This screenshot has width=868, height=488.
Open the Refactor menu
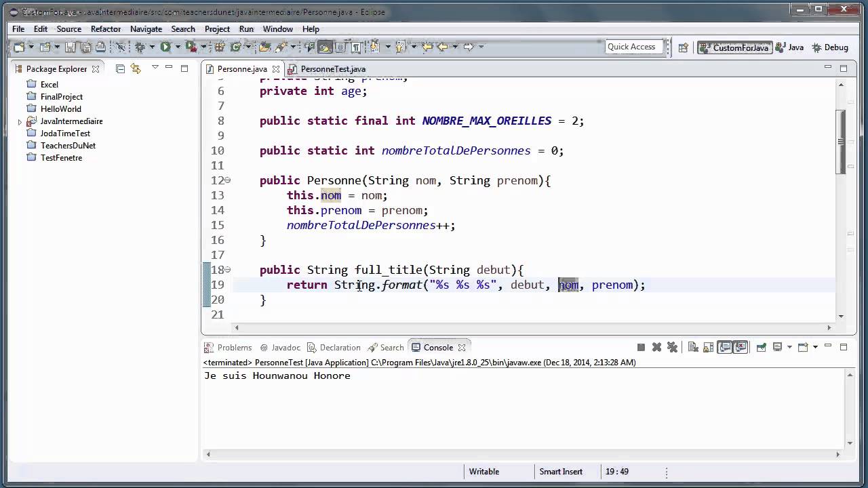pyautogui.click(x=106, y=29)
